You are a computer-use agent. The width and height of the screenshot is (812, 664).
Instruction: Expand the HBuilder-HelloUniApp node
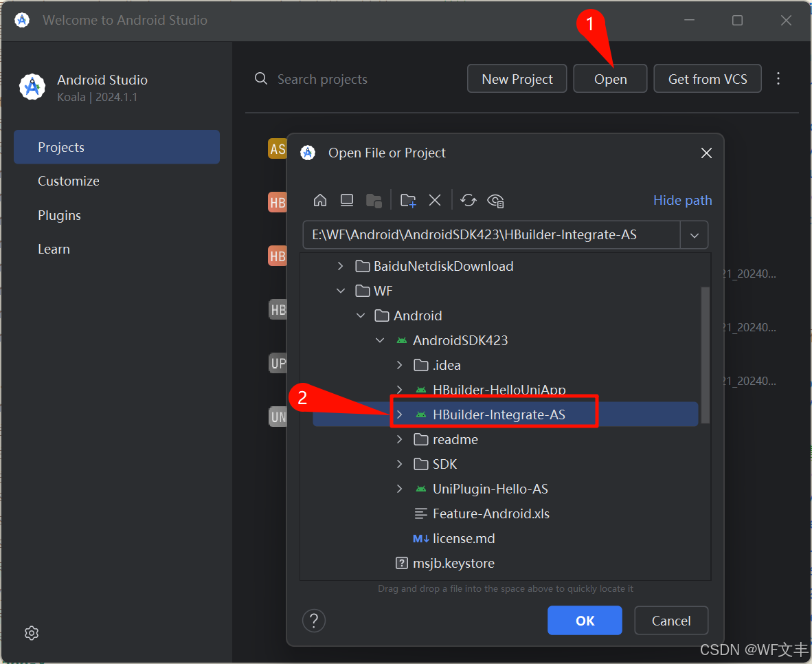coord(399,390)
